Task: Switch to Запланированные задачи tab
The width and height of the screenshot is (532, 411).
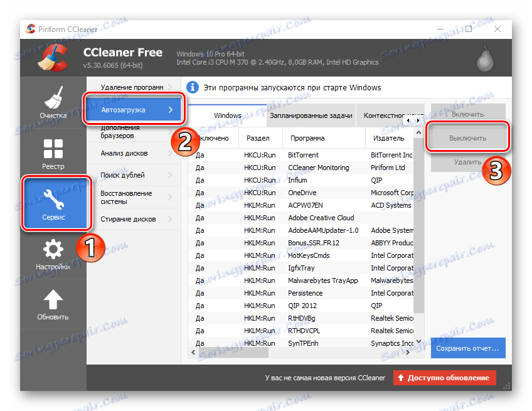Action: [x=311, y=115]
